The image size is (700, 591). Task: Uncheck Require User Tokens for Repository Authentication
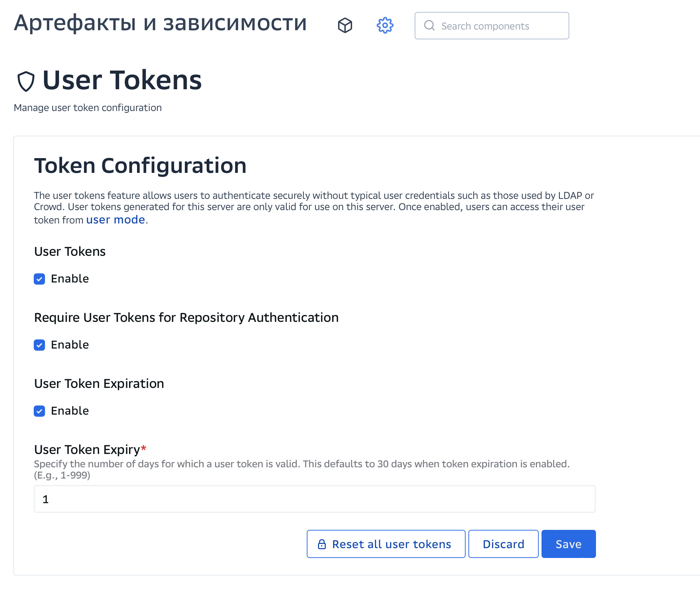tap(39, 345)
